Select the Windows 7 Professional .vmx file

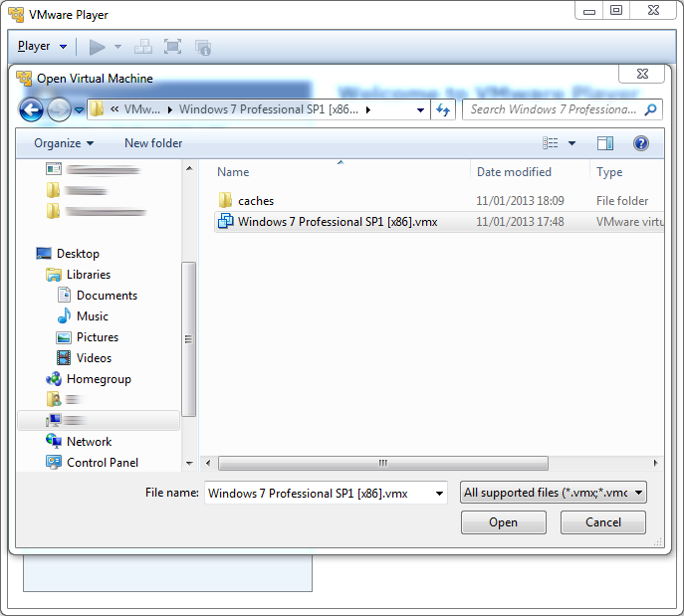pyautogui.click(x=337, y=222)
